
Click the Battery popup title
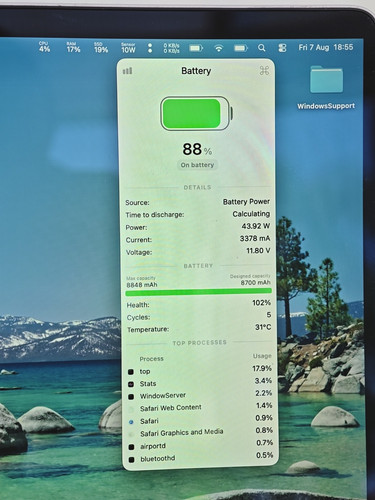(x=196, y=71)
